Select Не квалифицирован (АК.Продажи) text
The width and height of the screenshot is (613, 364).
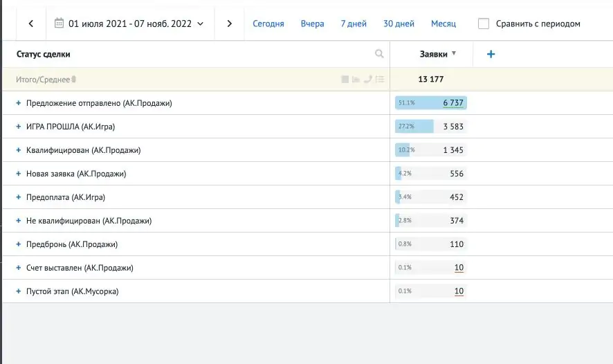coord(89,221)
